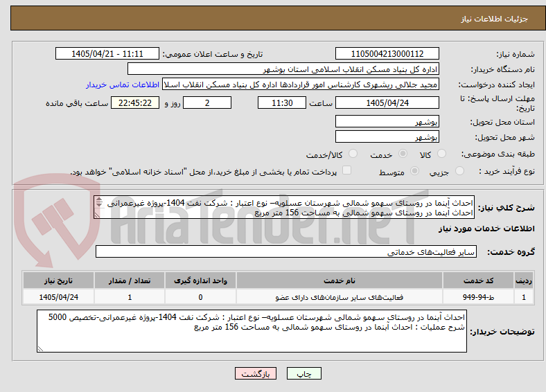Select the خدمت radio button

click(x=403, y=154)
